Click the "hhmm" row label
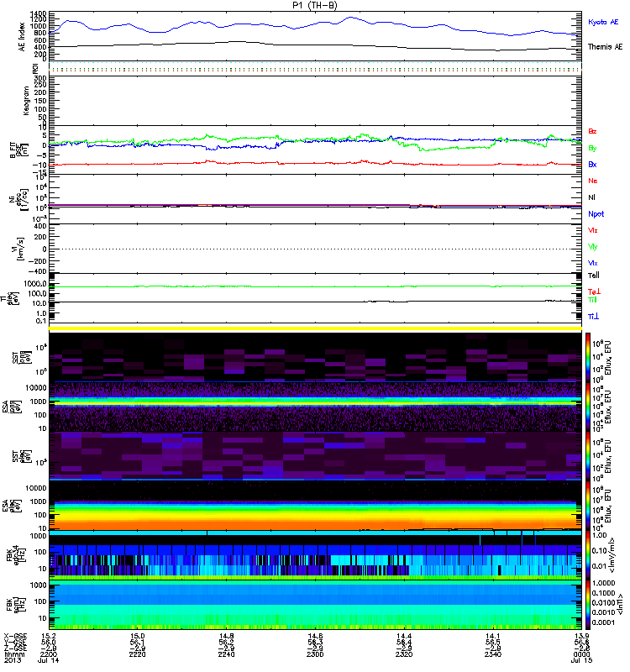This screenshot has width=630, height=672. tap(14, 654)
